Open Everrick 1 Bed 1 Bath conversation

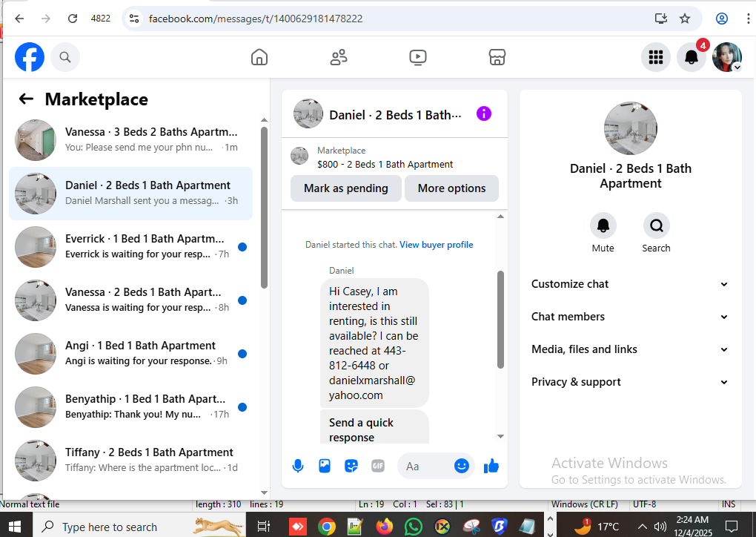pos(130,246)
